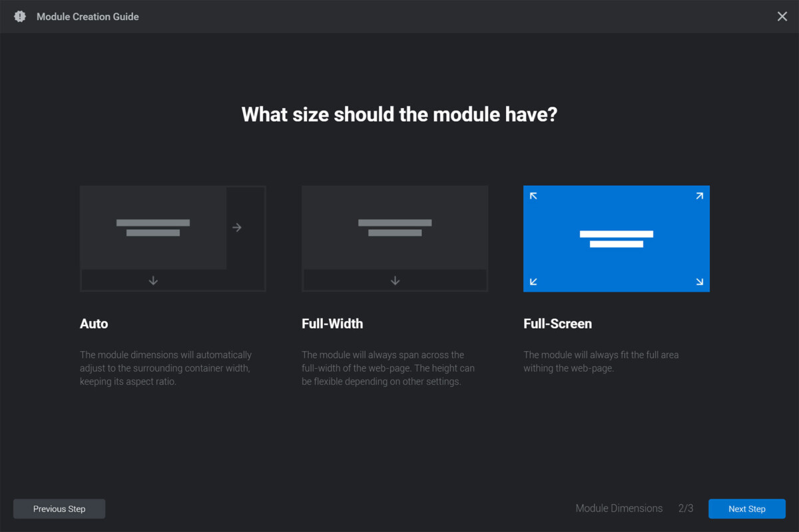Viewport: 799px width, 532px height.
Task: Click the top-left expand arrow in Full-Screen preview
Action: [533, 196]
